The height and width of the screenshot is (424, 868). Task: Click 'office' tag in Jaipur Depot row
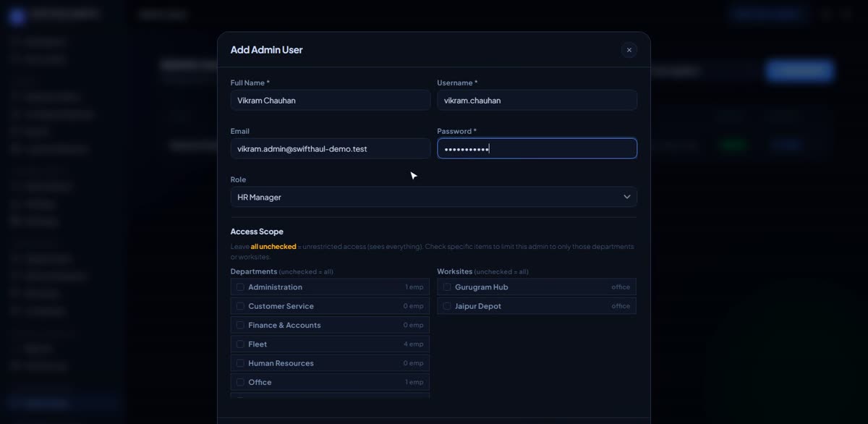click(x=621, y=306)
